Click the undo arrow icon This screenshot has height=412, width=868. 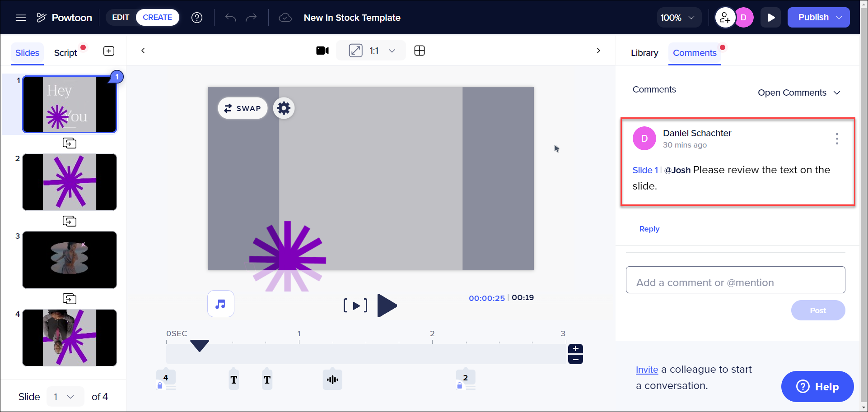pos(231,18)
